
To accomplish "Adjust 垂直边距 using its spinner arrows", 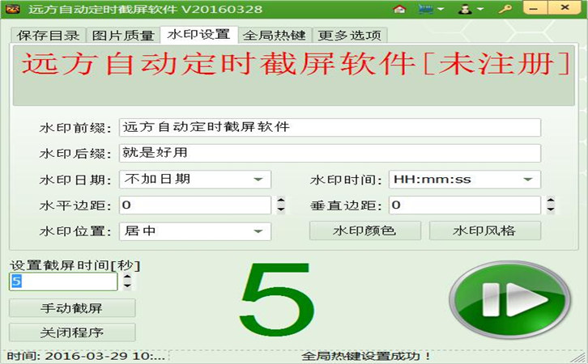I will click(551, 205).
